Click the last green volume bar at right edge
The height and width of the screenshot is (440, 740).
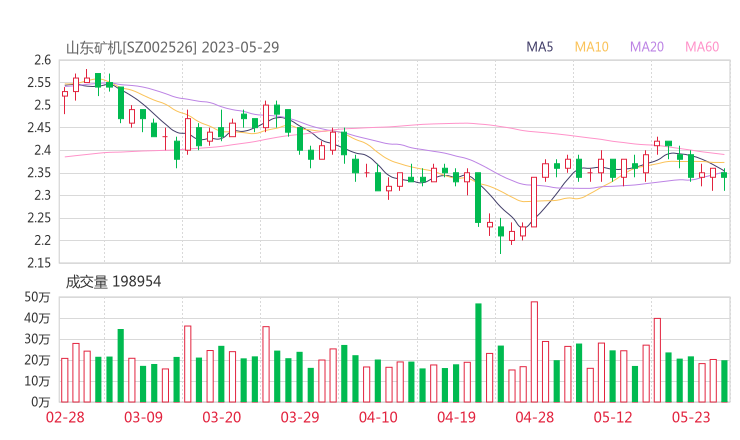tap(724, 381)
